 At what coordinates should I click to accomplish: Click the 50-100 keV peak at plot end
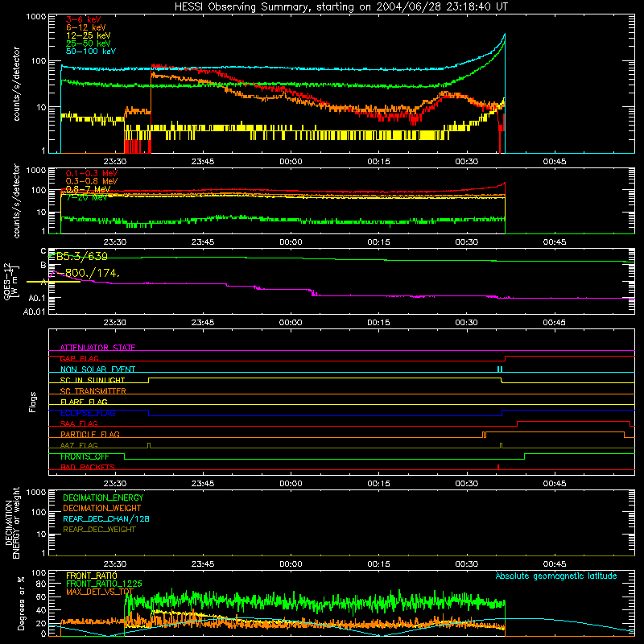[x=505, y=35]
